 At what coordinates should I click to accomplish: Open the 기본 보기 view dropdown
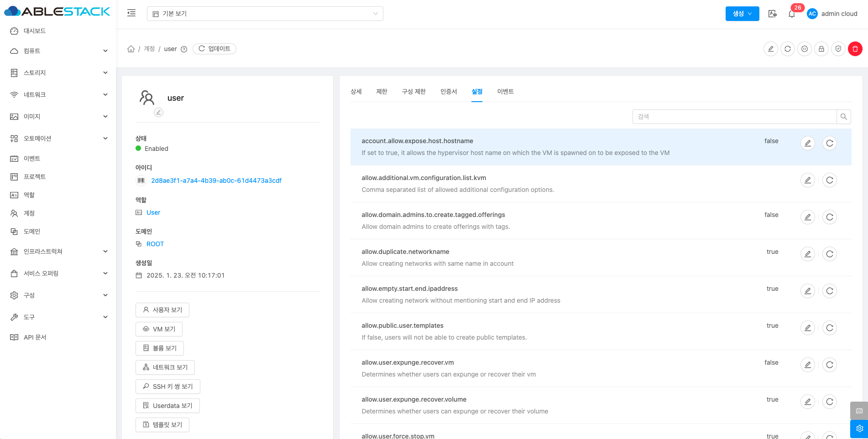pos(265,14)
